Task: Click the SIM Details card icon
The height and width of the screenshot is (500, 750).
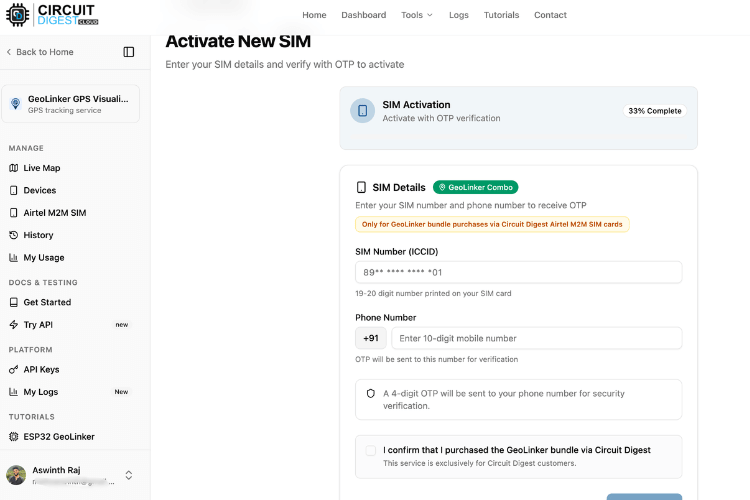Action: coord(361,187)
